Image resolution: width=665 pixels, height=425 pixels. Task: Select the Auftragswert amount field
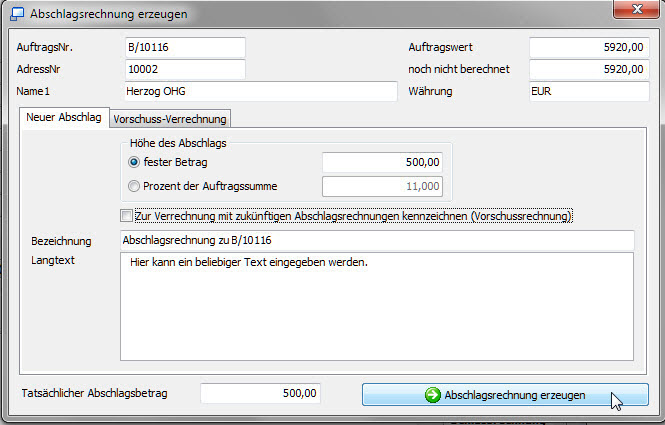point(588,47)
